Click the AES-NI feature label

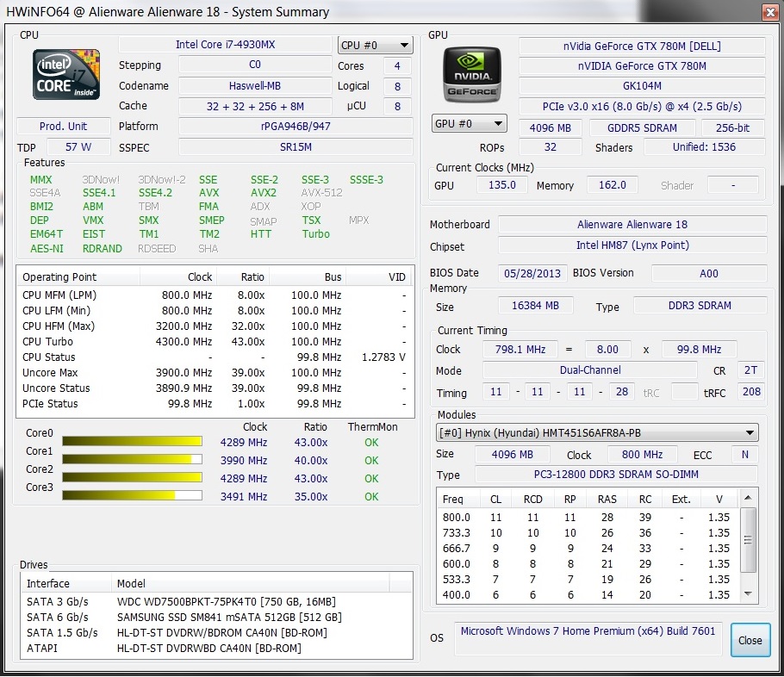click(47, 249)
